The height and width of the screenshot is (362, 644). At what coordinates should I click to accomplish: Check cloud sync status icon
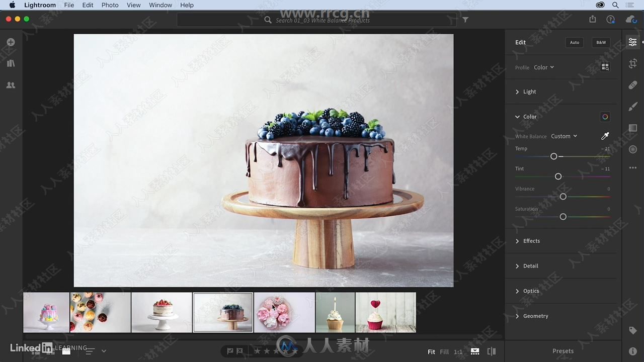[631, 20]
